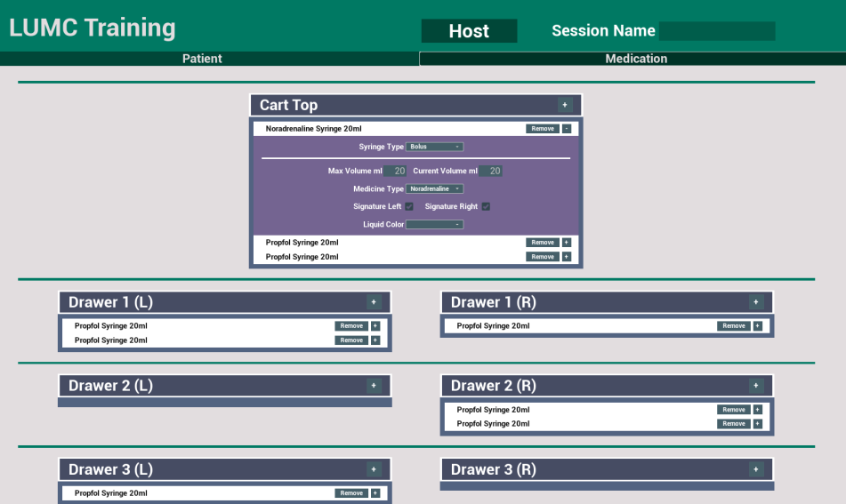The image size is (846, 504).
Task: Remove the Propfol Syringe in Drawer 1 (R)
Action: [734, 326]
